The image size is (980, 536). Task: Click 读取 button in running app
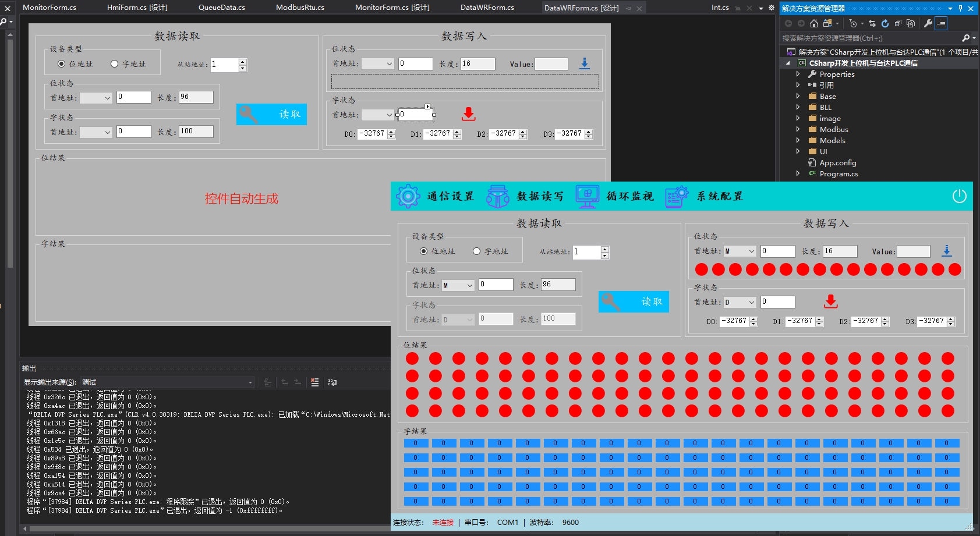click(634, 301)
